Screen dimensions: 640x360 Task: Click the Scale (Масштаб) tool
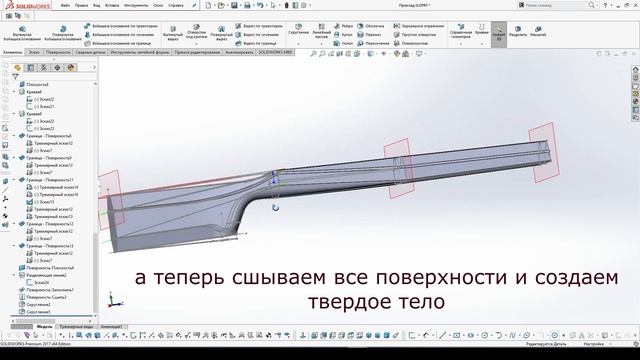(538, 31)
